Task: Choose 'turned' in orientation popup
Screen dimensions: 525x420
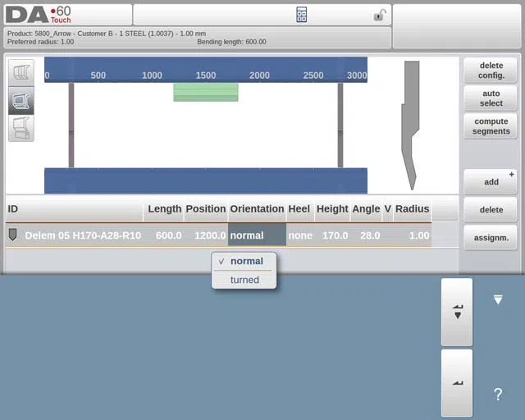Action: coord(244,280)
